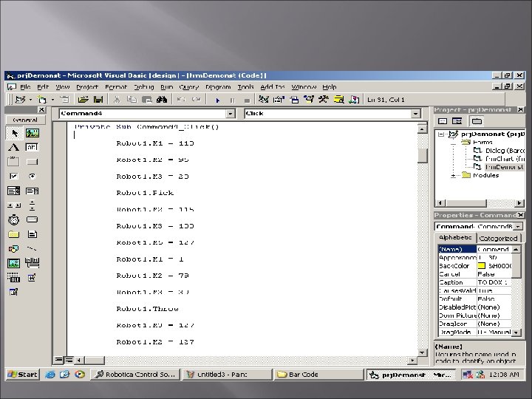Select the horizontal scrollbar control tool
The image size is (532, 399).
pos(13,205)
